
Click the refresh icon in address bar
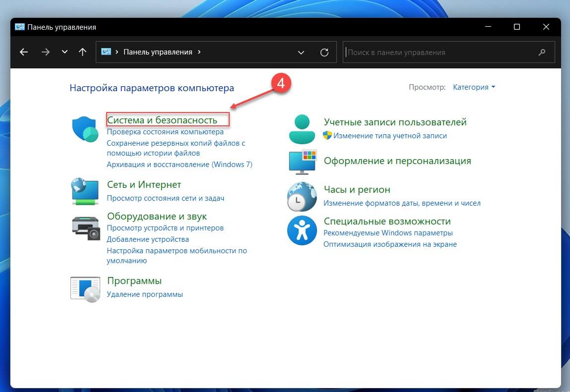324,53
